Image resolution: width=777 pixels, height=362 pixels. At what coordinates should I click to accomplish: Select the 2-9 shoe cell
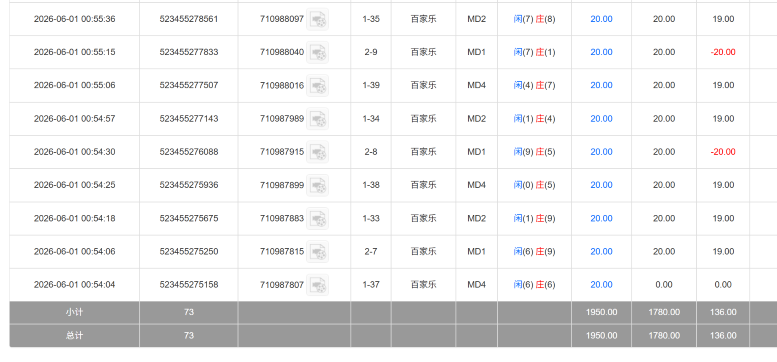[x=371, y=52]
